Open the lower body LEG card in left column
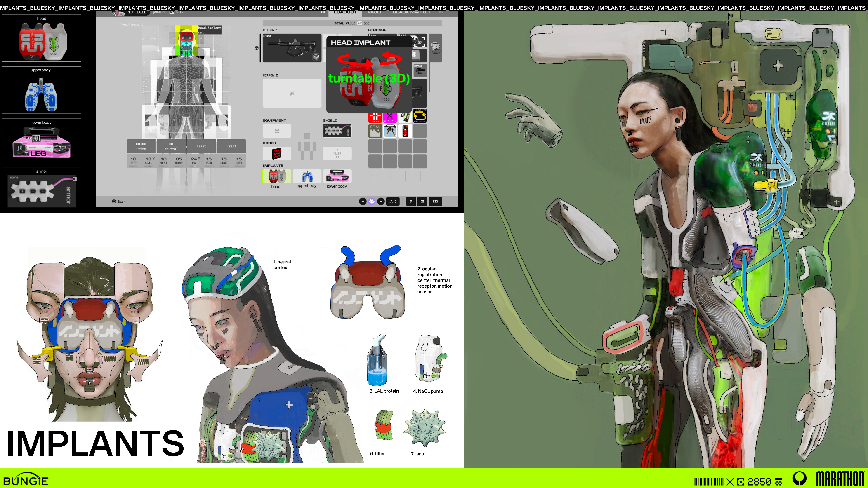 click(41, 141)
